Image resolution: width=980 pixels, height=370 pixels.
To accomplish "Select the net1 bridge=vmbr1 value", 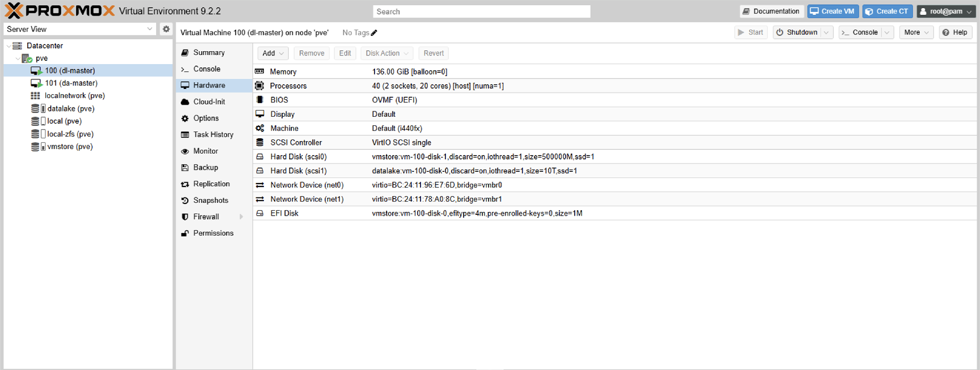I will coord(437,199).
